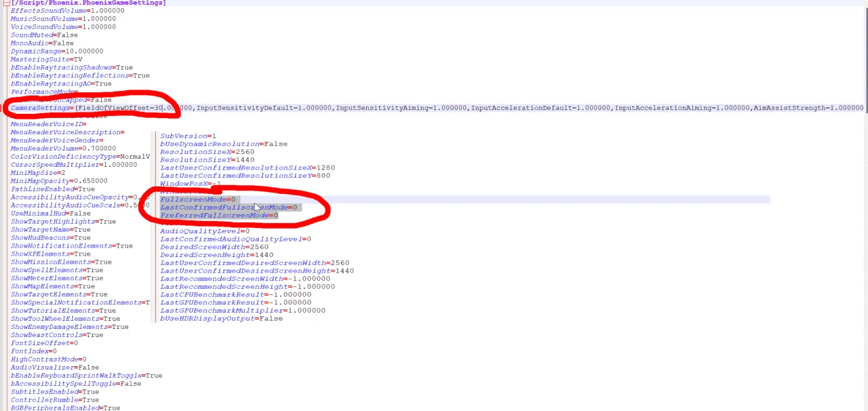
Task: Click the bEnableKeyboardSprintWalkToggle=True line
Action: [86, 377]
